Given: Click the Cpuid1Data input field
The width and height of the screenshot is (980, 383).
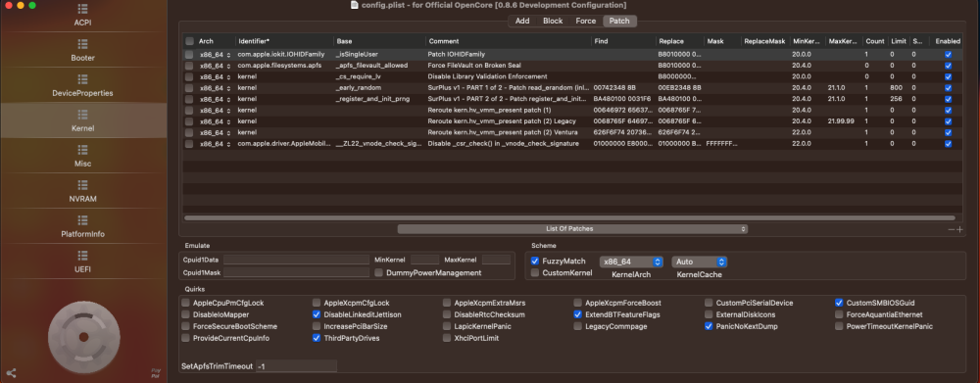Looking at the screenshot, I should pos(296,260).
